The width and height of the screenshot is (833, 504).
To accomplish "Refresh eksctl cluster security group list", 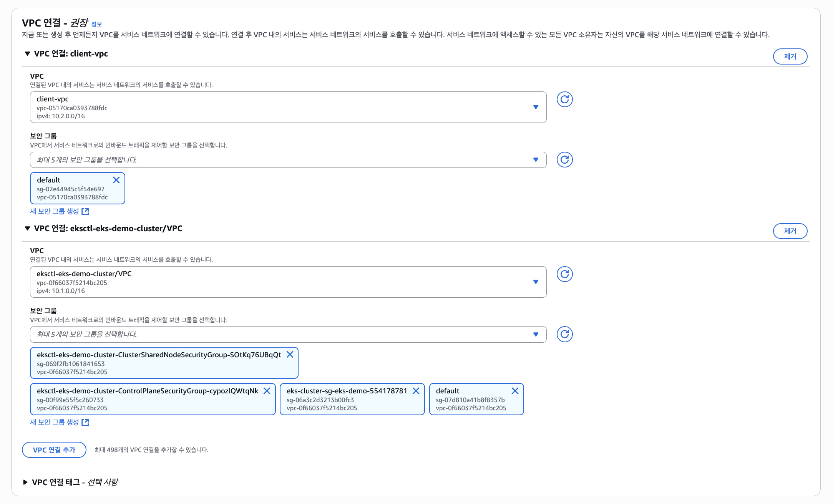I will [x=564, y=334].
